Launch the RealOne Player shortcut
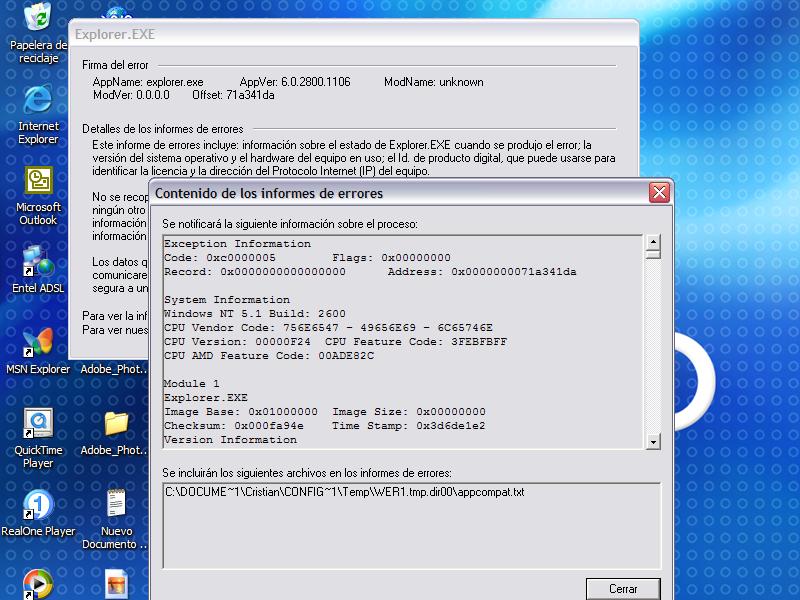 (38, 506)
